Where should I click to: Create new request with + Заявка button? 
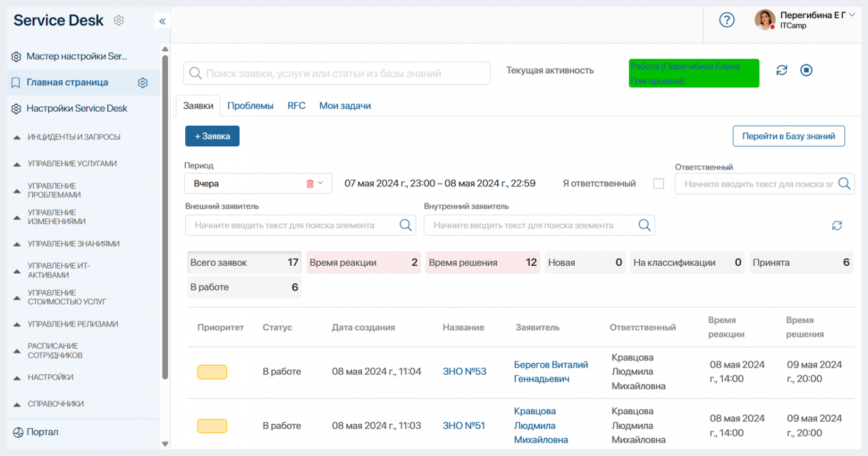213,136
